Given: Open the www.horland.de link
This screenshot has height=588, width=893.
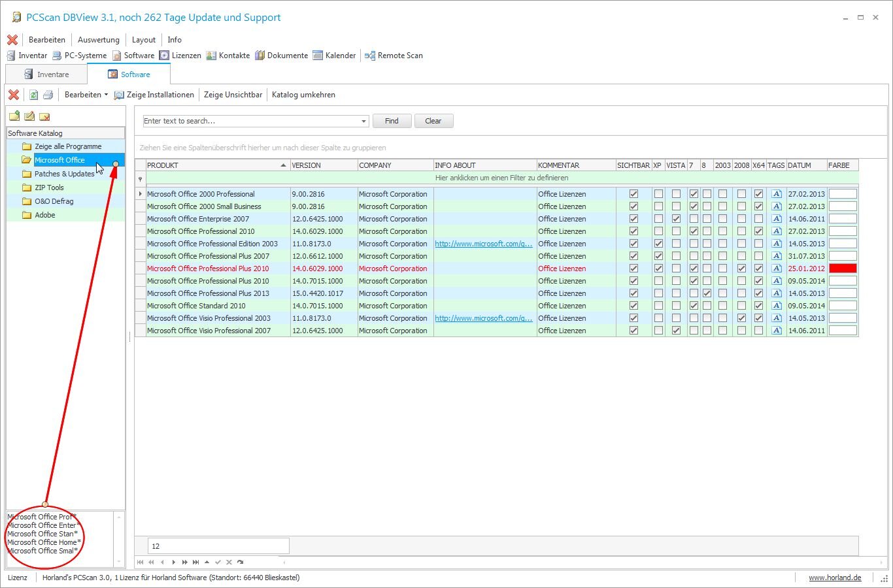Looking at the screenshot, I should (x=835, y=578).
